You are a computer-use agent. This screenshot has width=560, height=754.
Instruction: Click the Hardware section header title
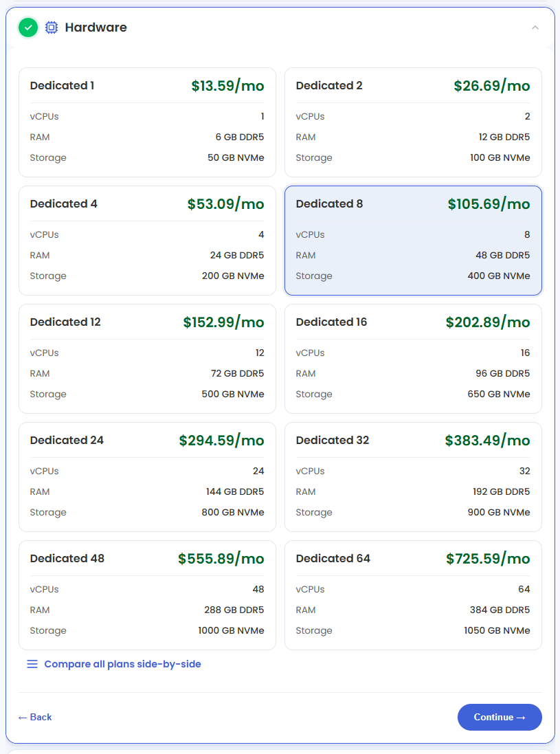(x=96, y=27)
